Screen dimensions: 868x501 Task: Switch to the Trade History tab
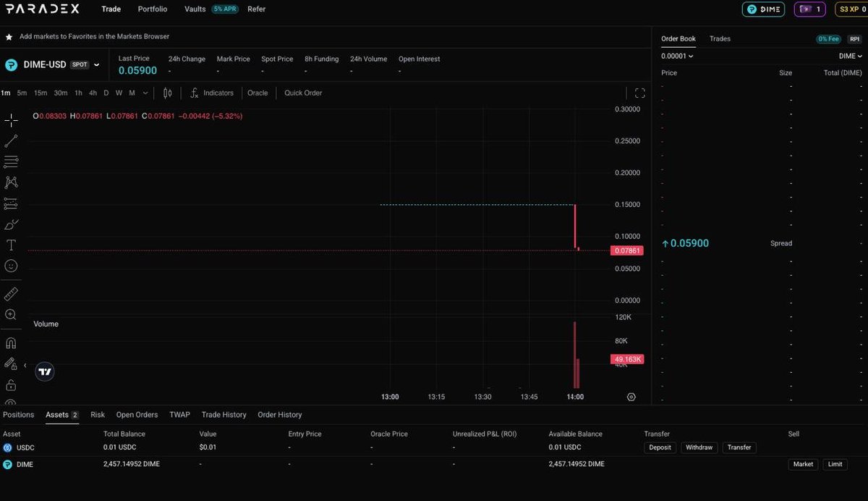pyautogui.click(x=224, y=415)
